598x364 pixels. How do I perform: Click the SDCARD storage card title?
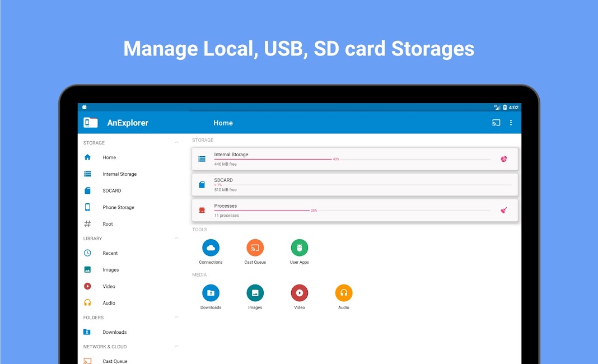(x=223, y=180)
